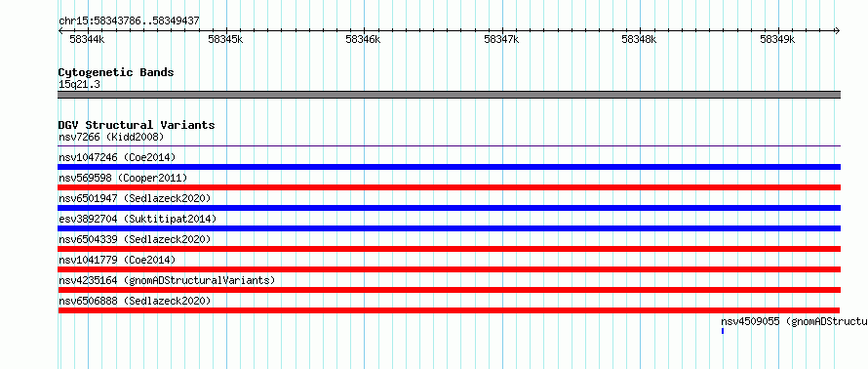868x369 pixels.
Task: Click the nsv6506888 (Sedlazeck2020) variant label
Action: [x=135, y=301]
